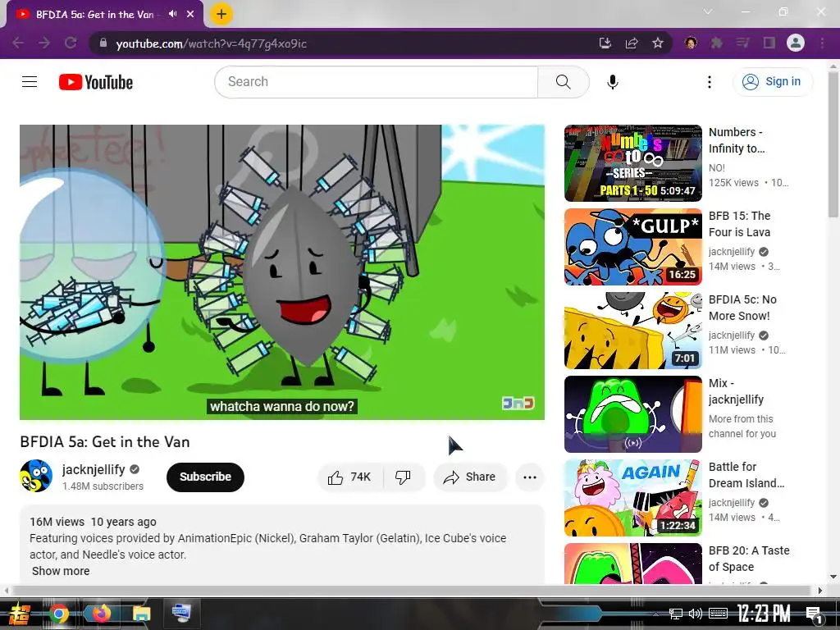Image resolution: width=840 pixels, height=630 pixels.
Task: Open the YouTube hamburger guide menu
Action: coord(30,81)
